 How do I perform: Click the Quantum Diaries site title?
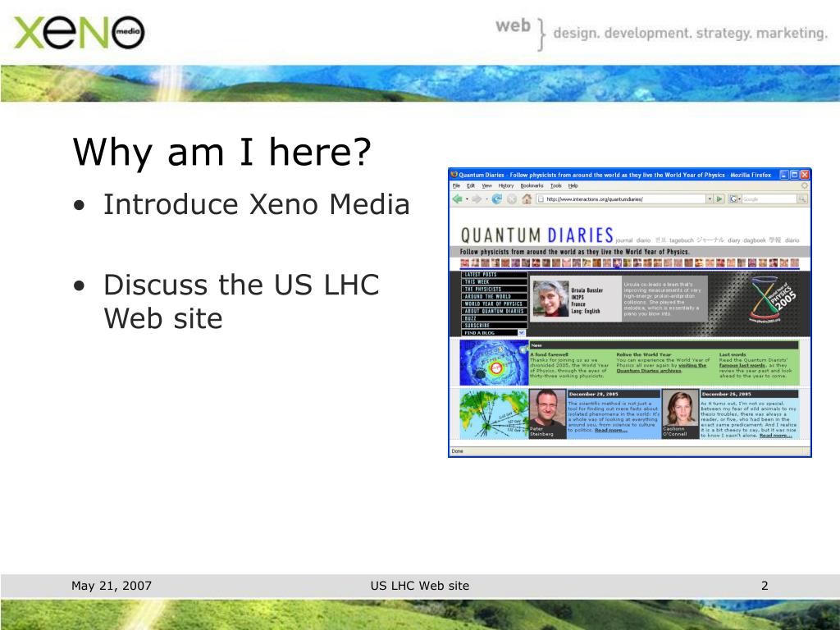[536, 235]
